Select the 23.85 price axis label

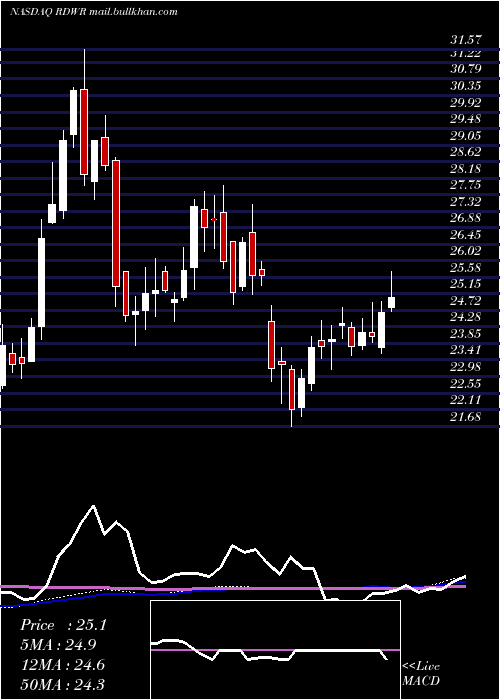point(466,334)
